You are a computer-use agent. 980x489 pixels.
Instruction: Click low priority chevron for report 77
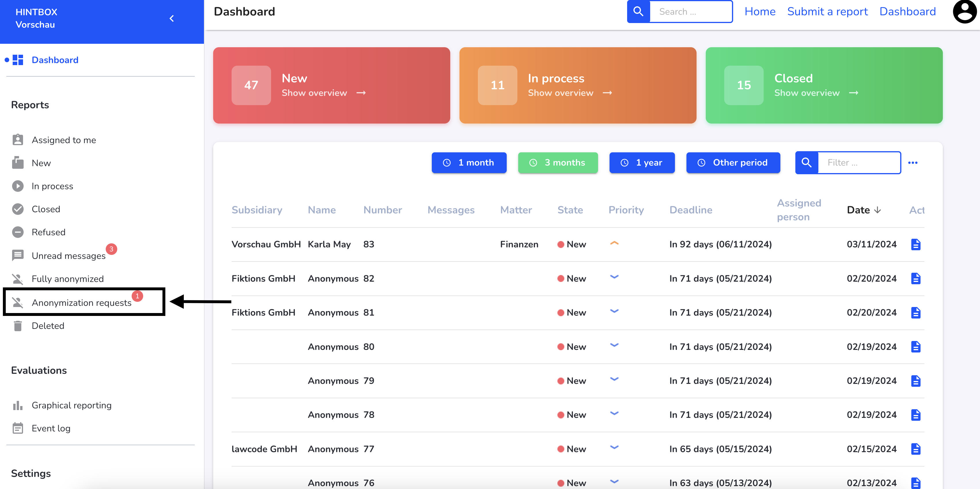click(x=614, y=447)
